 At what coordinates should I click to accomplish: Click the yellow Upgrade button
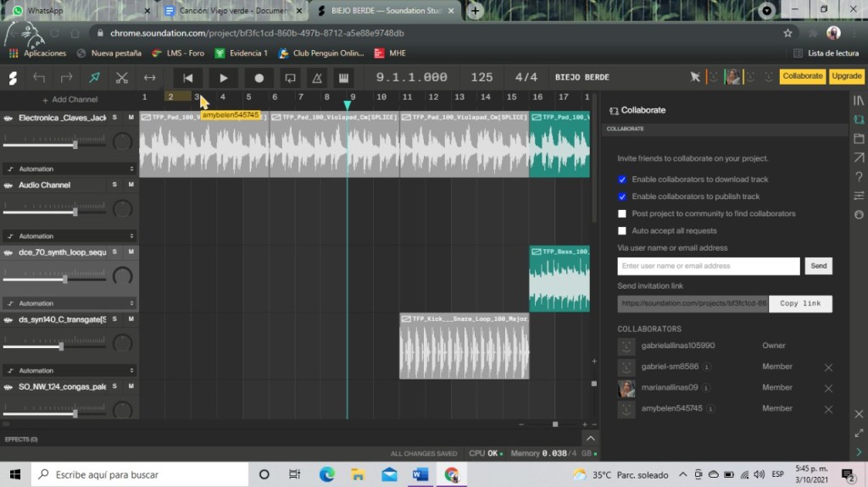point(846,76)
